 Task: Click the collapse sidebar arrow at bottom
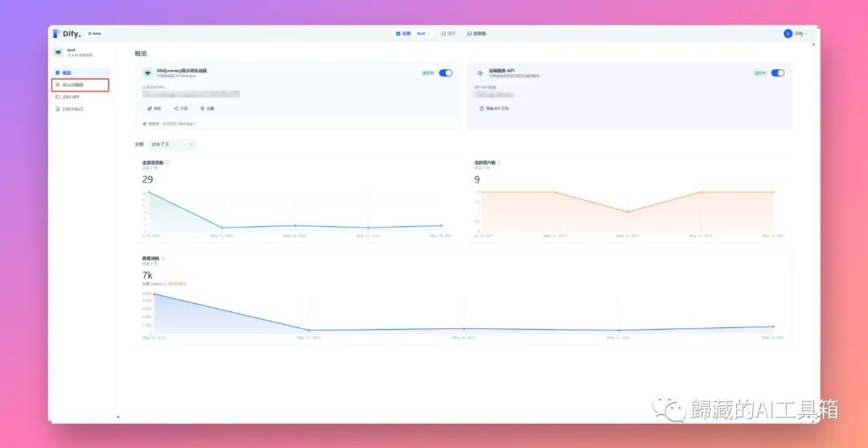click(117, 417)
